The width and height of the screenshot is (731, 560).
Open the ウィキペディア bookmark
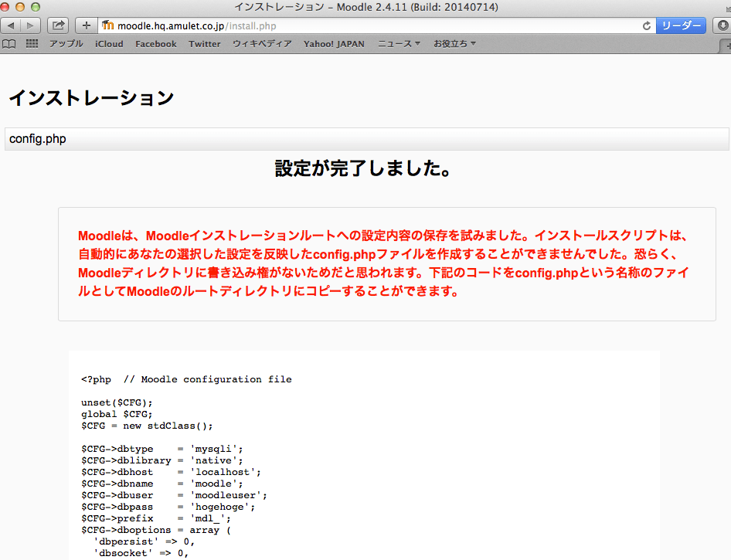tap(262, 44)
